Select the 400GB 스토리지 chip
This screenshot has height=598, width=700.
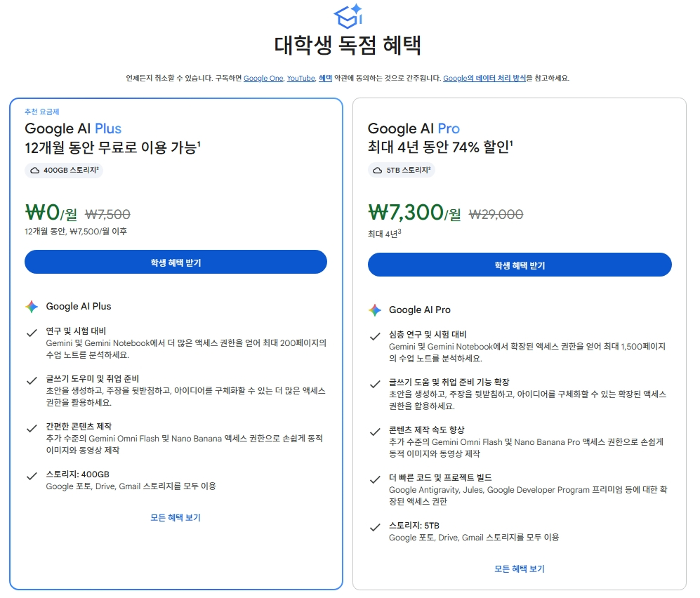coord(64,171)
